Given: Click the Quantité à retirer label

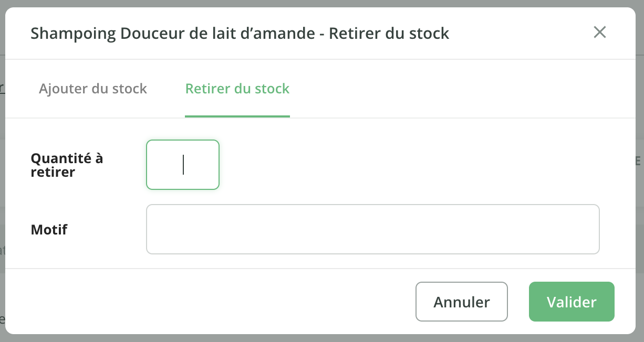Looking at the screenshot, I should click(67, 165).
